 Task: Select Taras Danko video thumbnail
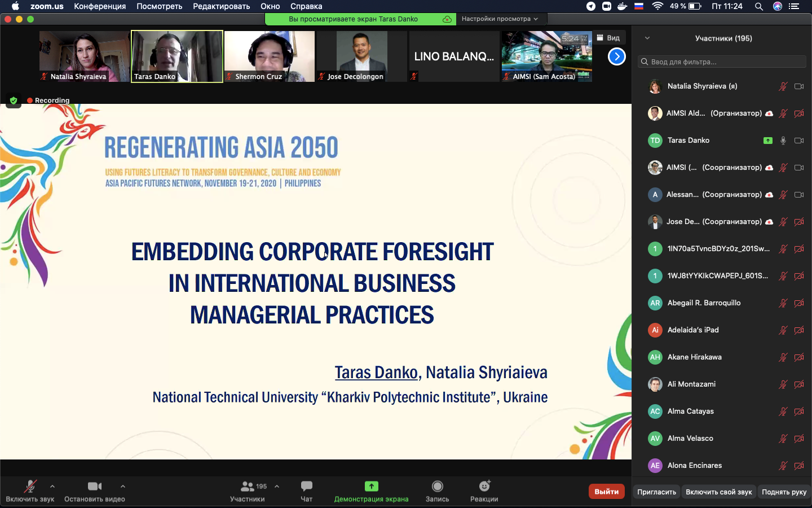(177, 56)
